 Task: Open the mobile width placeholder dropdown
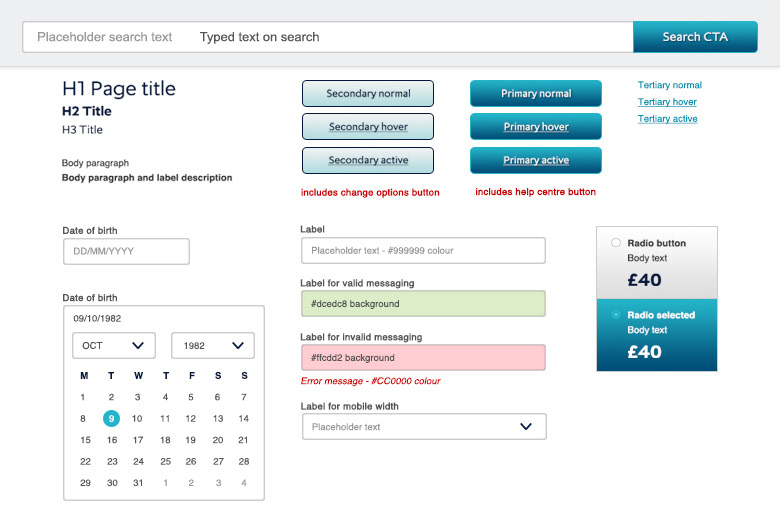(x=424, y=427)
